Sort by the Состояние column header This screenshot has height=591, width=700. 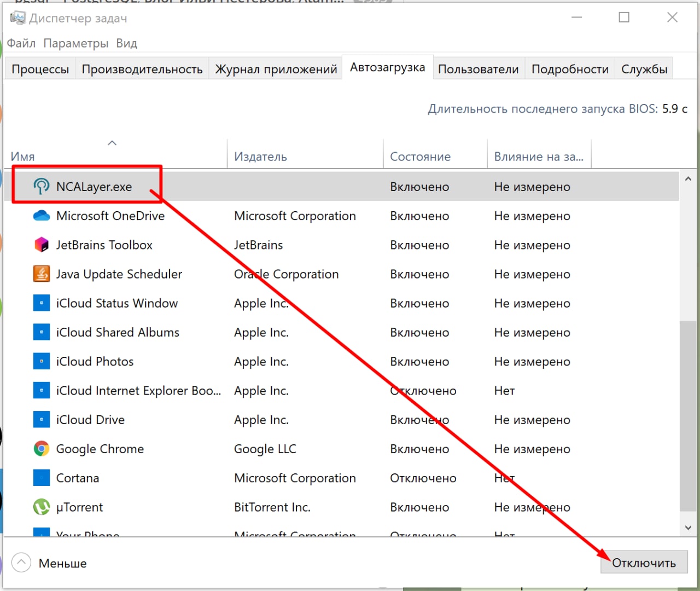(x=435, y=157)
